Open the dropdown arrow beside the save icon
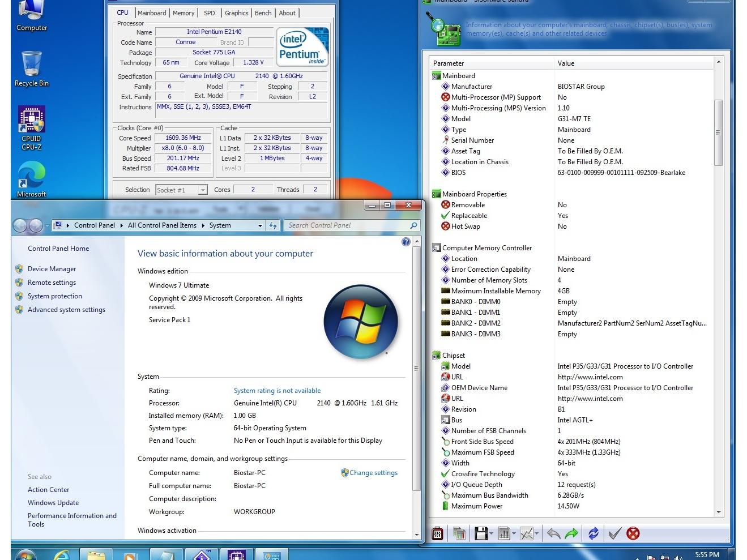The height and width of the screenshot is (560, 747). click(x=492, y=533)
